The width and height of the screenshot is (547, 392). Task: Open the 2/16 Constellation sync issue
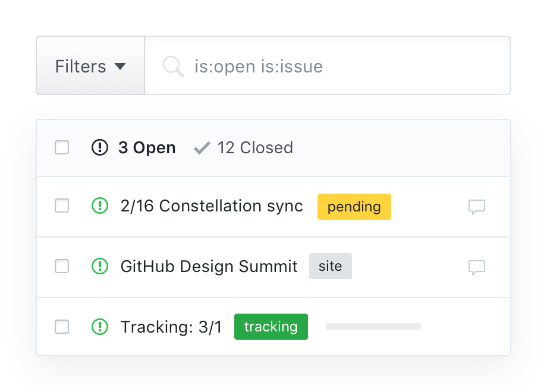(x=211, y=206)
